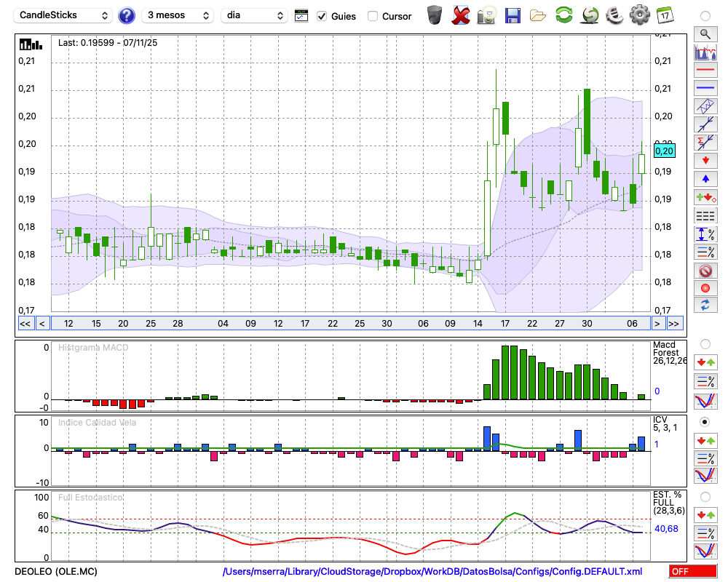Open the settings gear icon
The height and width of the screenshot is (582, 728).
pos(639,15)
